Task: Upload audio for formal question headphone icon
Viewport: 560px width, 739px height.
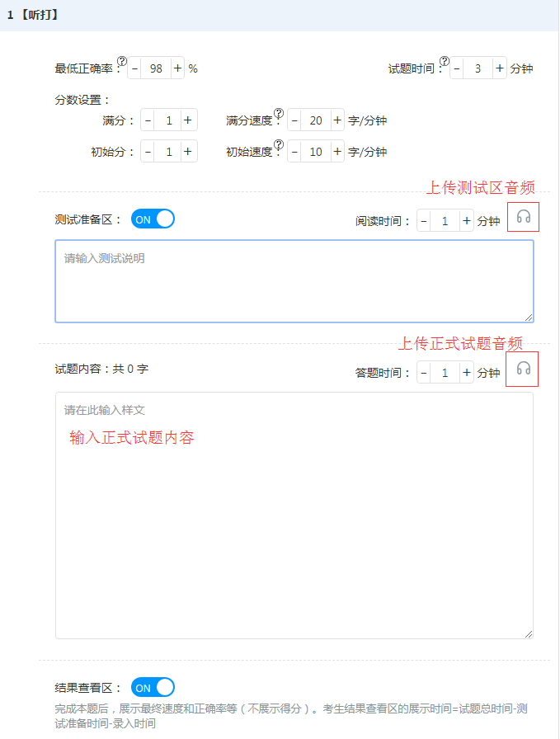Action: coord(523,369)
